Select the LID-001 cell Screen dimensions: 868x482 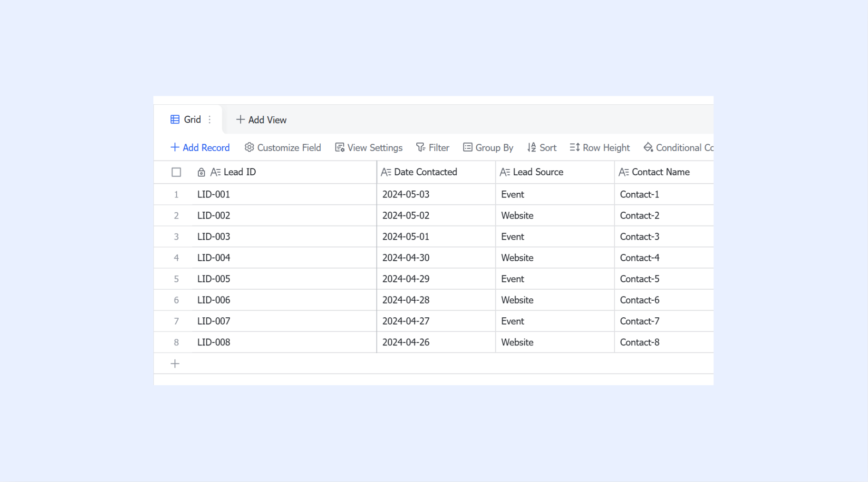coord(284,194)
